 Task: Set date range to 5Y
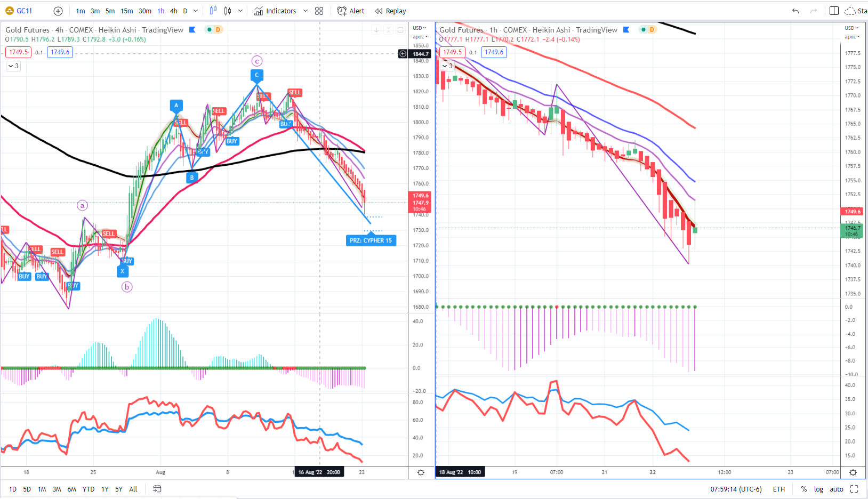tap(119, 489)
